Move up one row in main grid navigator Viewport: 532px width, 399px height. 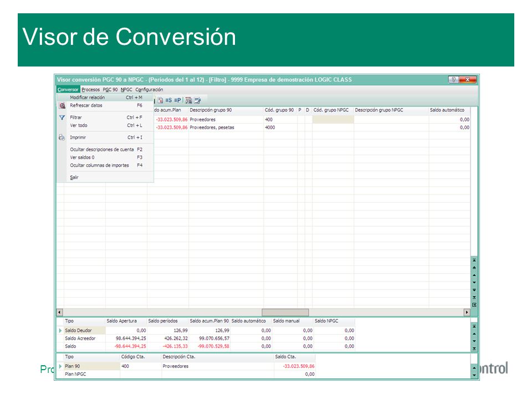coord(474,275)
